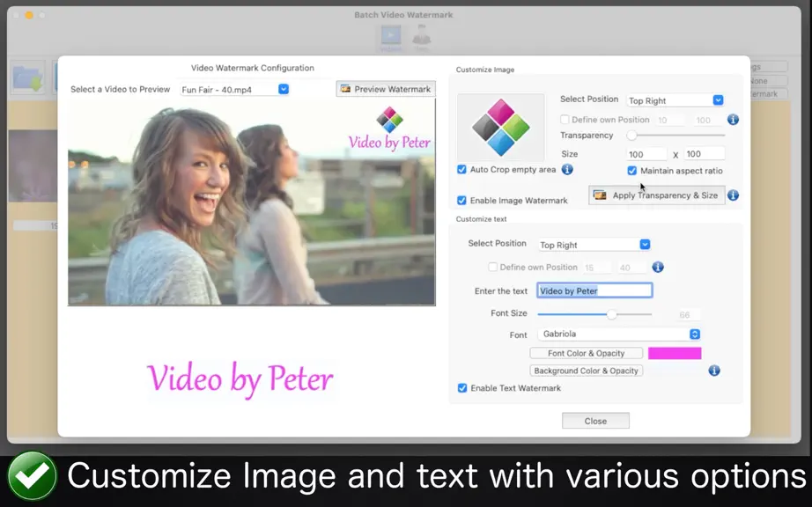Open the toolbar tab next to Videos
Image resolution: width=812 pixels, height=507 pixels.
422,38
